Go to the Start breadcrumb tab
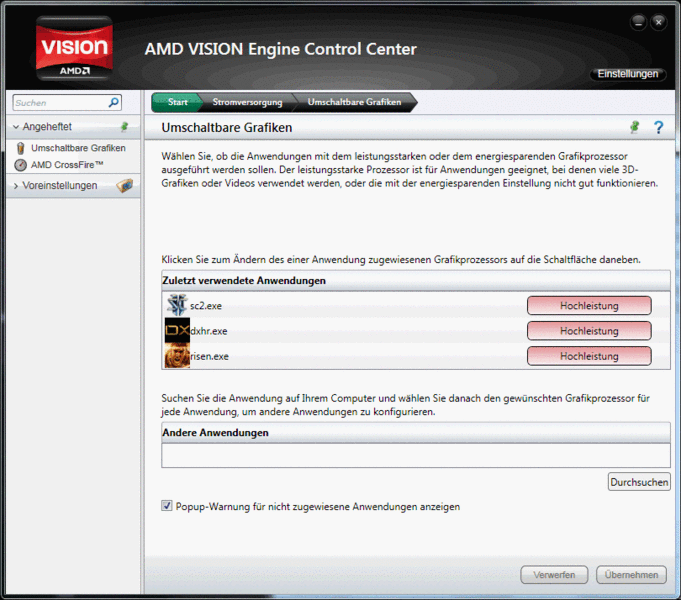 coord(177,102)
